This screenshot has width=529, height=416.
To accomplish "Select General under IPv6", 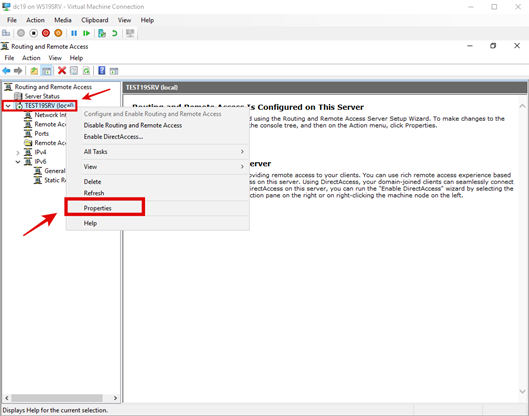I will 55,171.
